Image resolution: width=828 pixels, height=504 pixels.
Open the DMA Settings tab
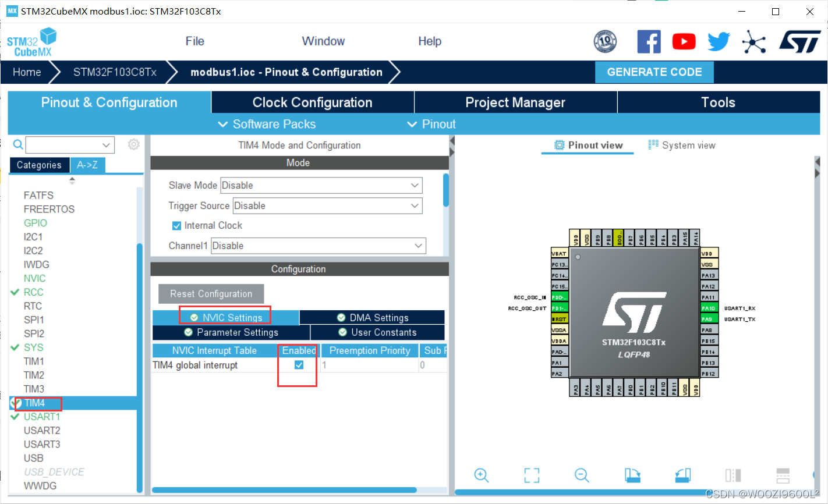[x=373, y=318]
